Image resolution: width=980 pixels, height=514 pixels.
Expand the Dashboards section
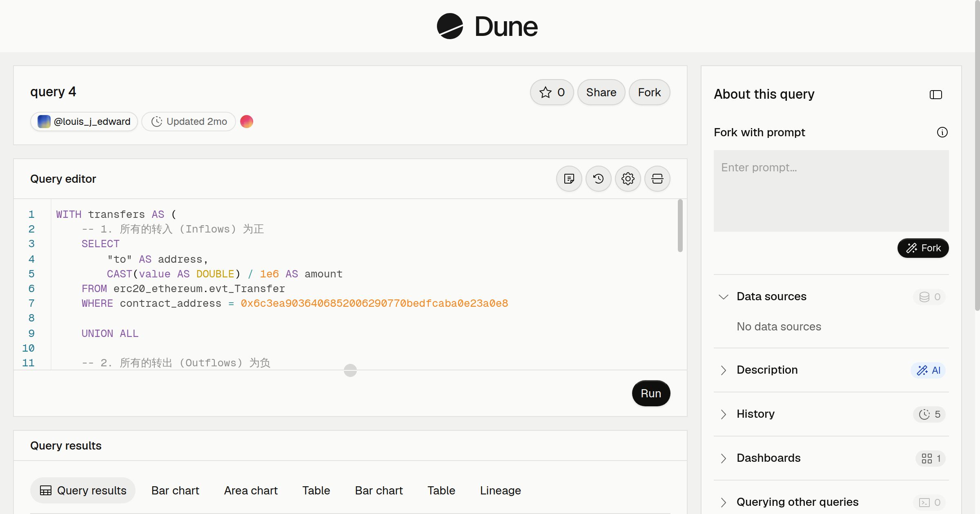pyautogui.click(x=724, y=458)
